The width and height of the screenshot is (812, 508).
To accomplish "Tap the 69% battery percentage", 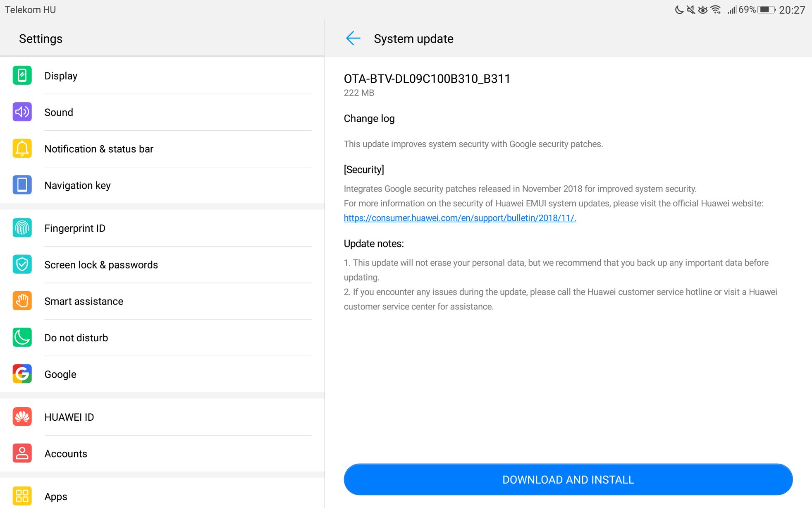I will [x=747, y=10].
